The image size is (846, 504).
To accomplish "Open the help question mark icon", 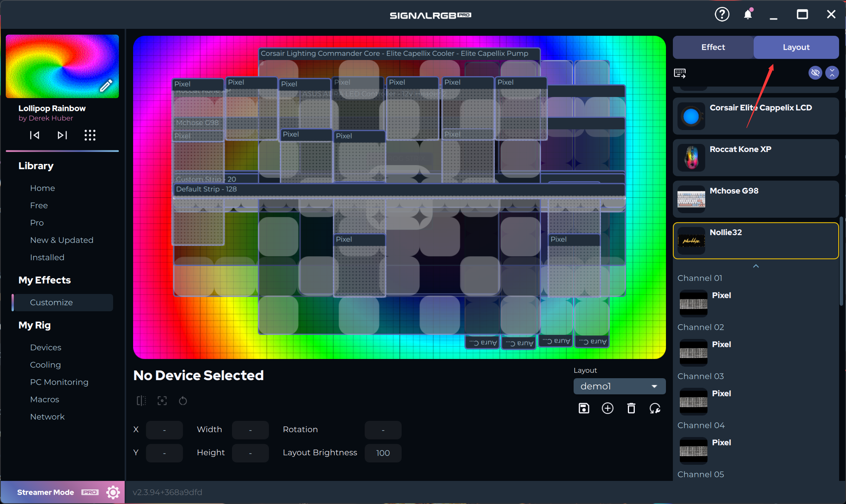I will (x=722, y=15).
